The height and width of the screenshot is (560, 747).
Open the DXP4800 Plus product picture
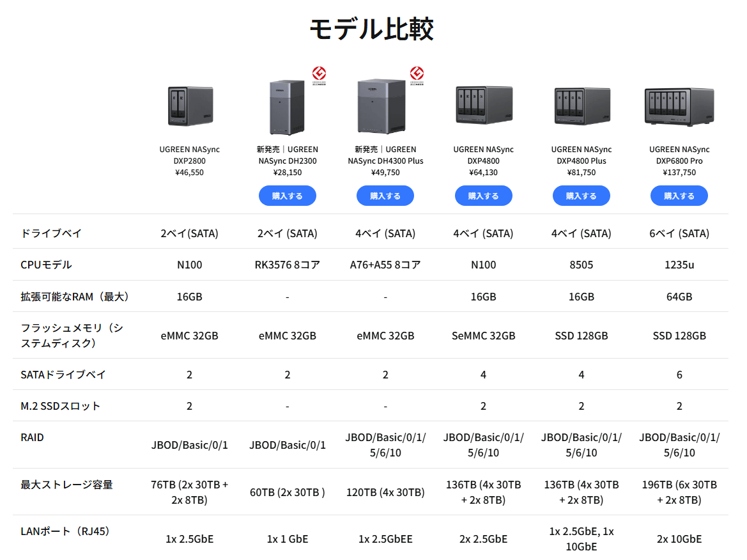click(581, 105)
